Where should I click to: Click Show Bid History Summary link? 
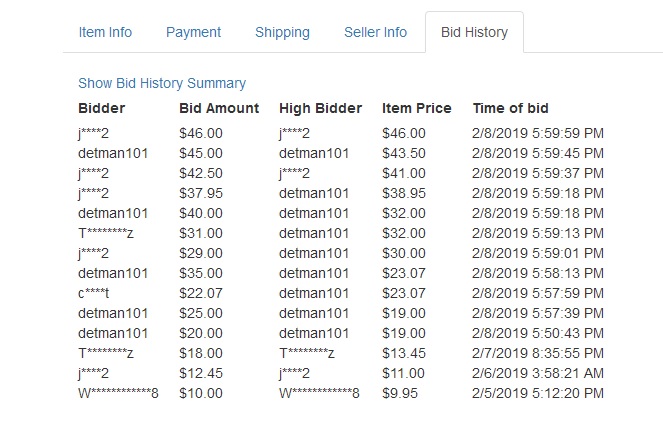pos(162,83)
